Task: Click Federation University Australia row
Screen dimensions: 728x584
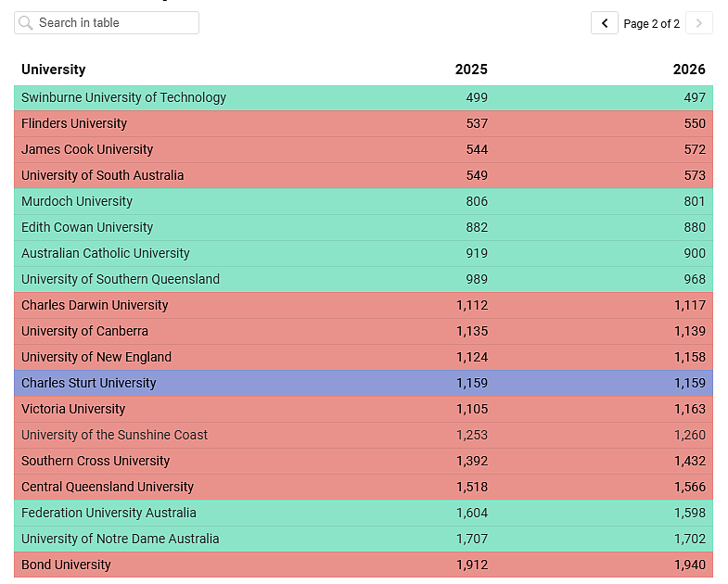Action: coord(364,513)
